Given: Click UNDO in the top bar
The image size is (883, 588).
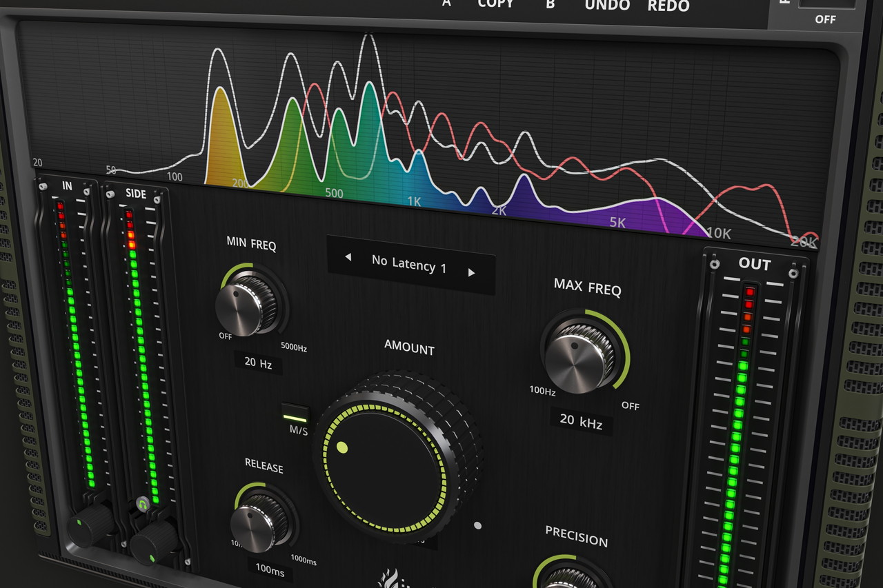Looking at the screenshot, I should tap(607, 6).
